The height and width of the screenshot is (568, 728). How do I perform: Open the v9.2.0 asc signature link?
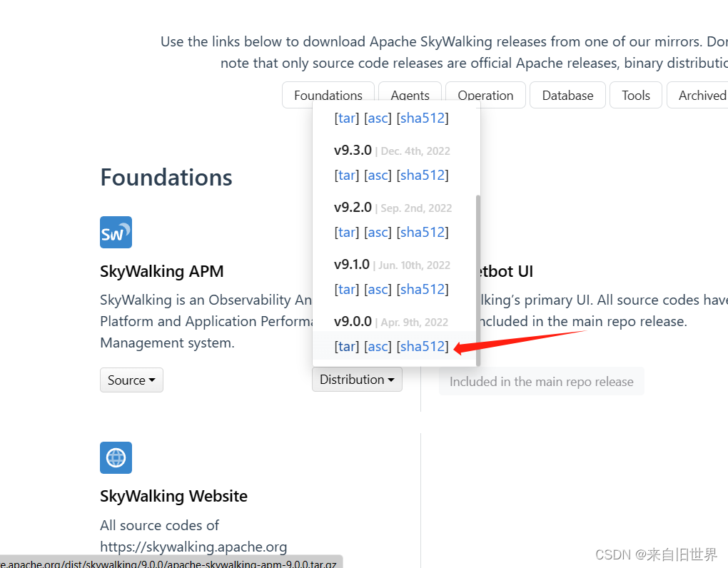[x=378, y=232]
